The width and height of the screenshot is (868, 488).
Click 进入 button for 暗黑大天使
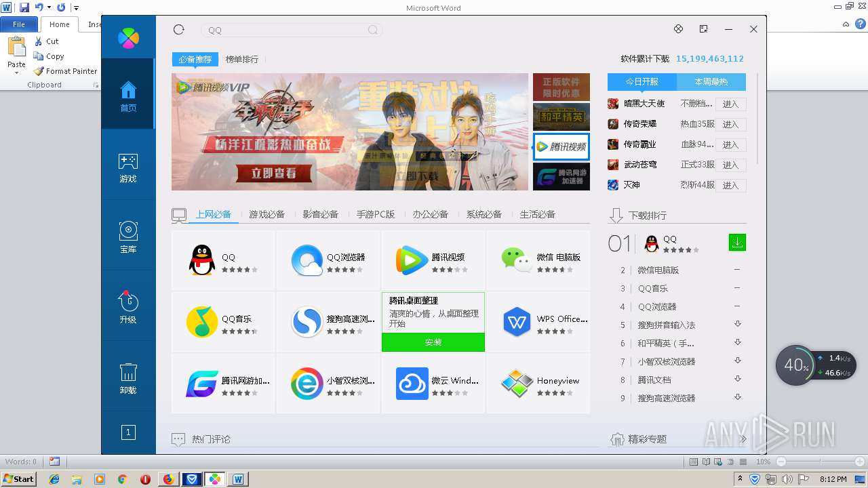730,104
